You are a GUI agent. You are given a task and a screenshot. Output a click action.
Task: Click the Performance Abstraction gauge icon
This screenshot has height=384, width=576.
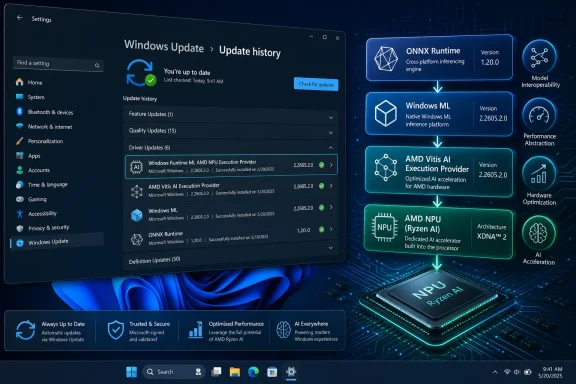pos(539,115)
